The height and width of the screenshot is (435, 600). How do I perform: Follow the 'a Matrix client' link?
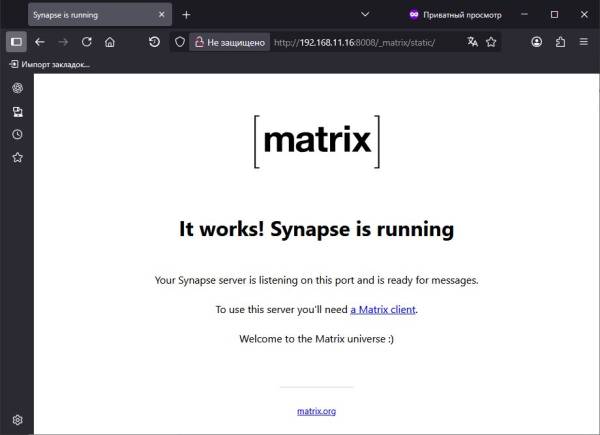pyautogui.click(x=383, y=310)
